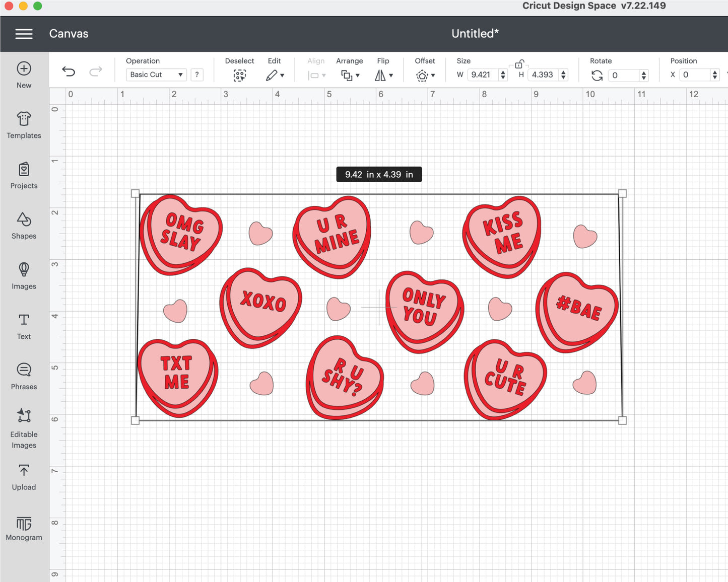Open the Templates panel
728x582 pixels.
tap(24, 125)
